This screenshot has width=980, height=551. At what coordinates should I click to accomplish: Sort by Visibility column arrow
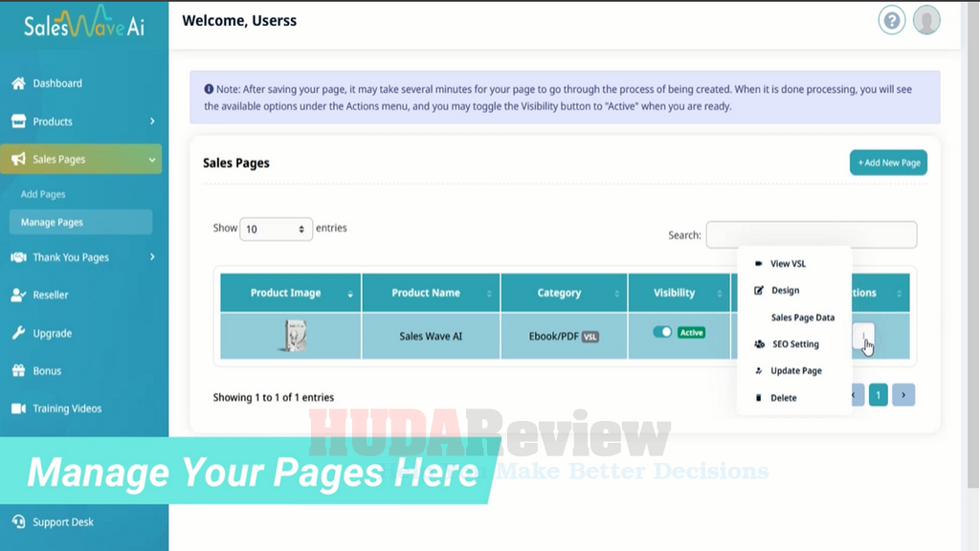pos(720,294)
